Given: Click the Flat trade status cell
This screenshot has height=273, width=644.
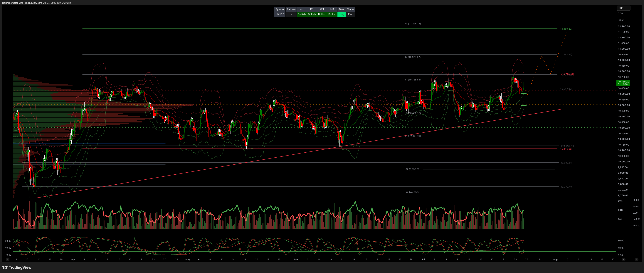Looking at the screenshot, I should [350, 14].
